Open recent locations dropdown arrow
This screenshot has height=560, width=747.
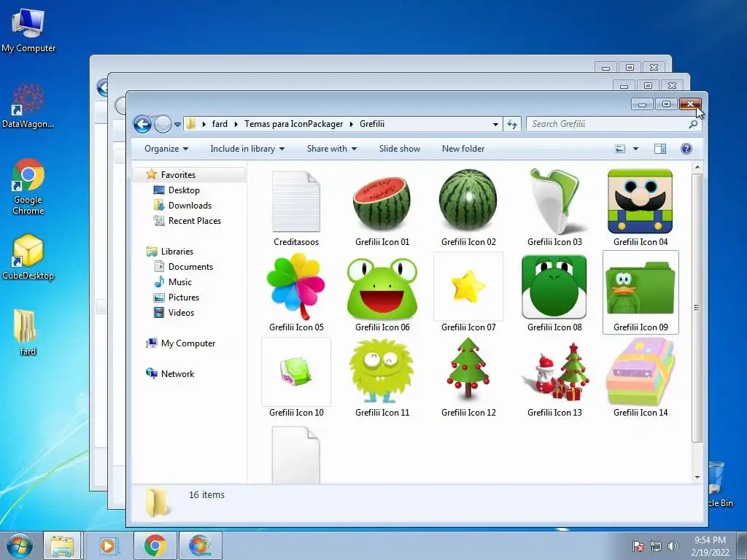pos(177,125)
